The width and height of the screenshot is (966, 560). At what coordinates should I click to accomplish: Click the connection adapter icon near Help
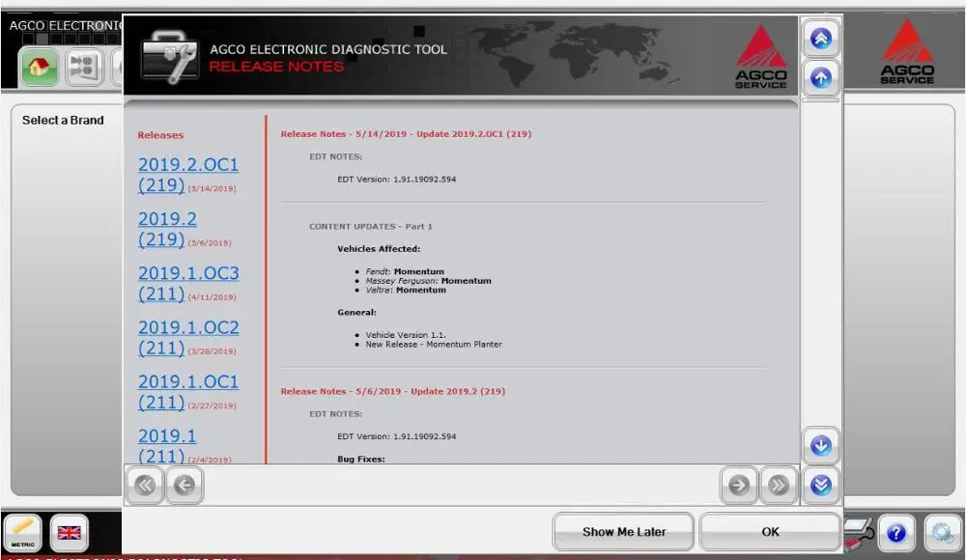click(858, 533)
